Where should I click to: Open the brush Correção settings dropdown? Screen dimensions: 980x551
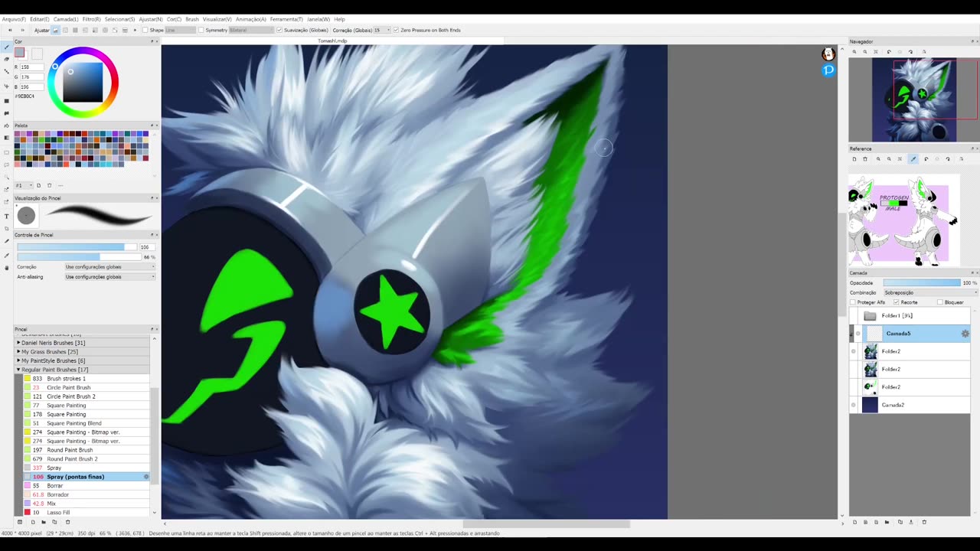(109, 267)
